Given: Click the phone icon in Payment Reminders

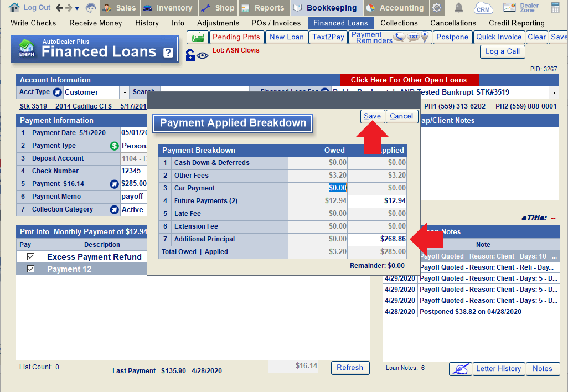Looking at the screenshot, I should tap(399, 37).
